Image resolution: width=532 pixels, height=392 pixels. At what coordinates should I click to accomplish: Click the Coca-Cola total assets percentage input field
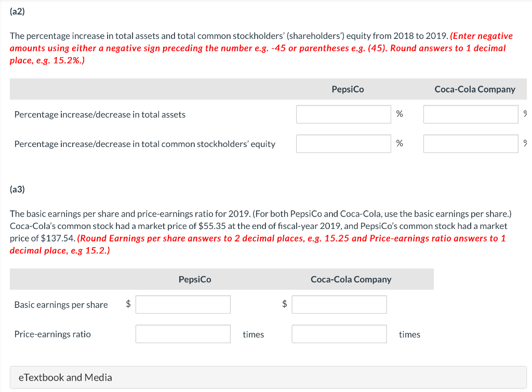(470, 114)
